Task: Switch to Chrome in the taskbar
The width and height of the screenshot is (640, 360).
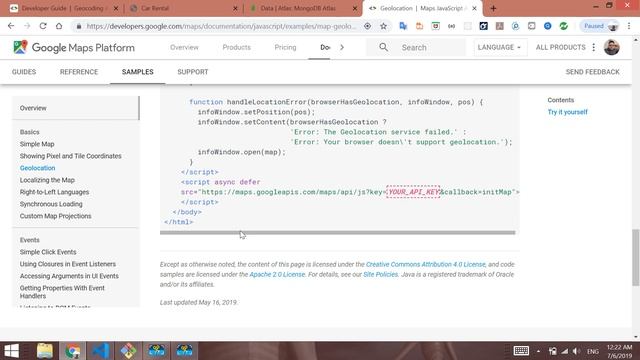Action: pyautogui.click(x=73, y=351)
